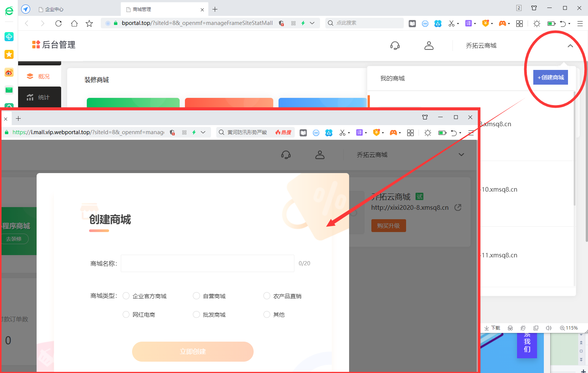588x373 pixels.
Task: Open the hamburger menu in back browser window
Action: click(580, 23)
